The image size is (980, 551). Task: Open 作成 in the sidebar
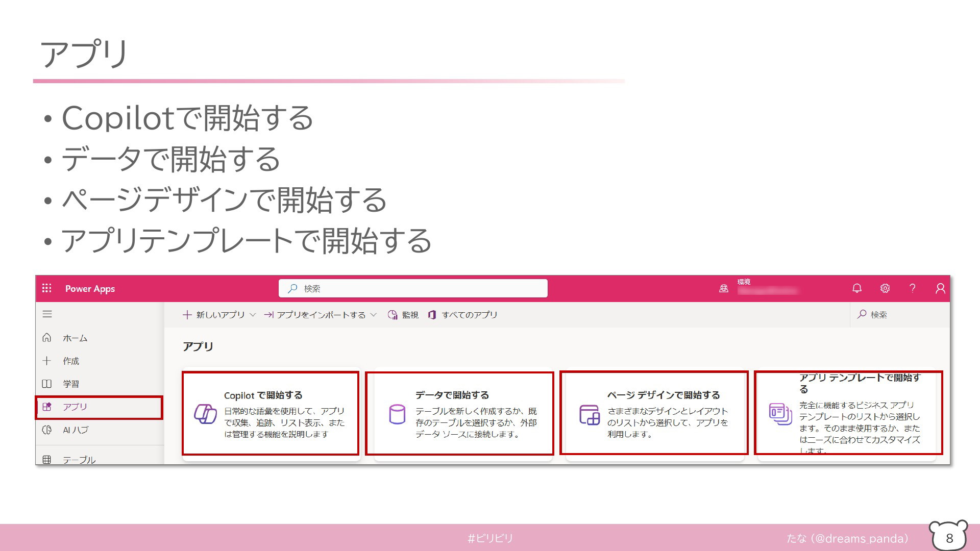coord(100,361)
